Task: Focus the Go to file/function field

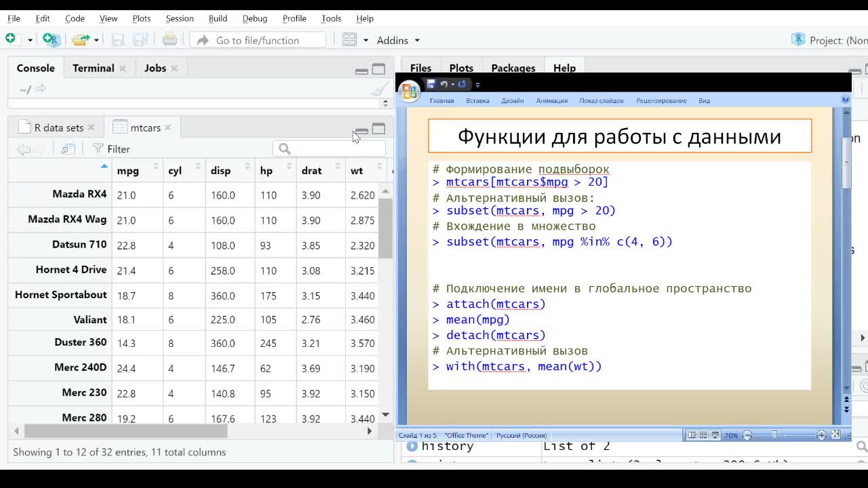Action: point(258,40)
